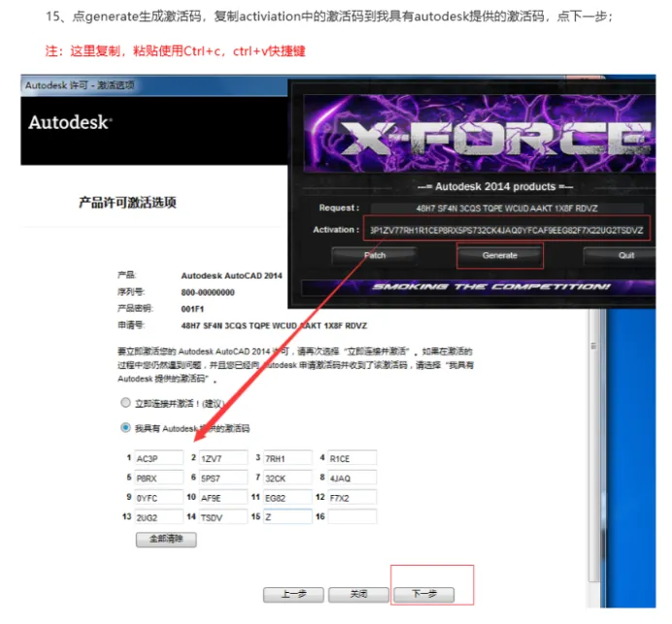This screenshot has width=672, height=624.
Task: Click the 关闭 close button
Action: pyautogui.click(x=358, y=595)
